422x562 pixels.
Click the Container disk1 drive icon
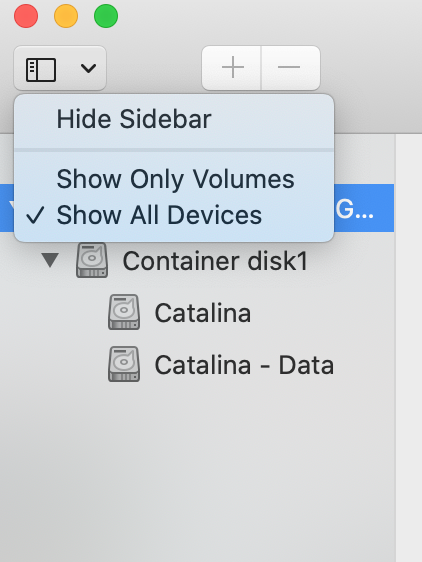(x=92, y=260)
